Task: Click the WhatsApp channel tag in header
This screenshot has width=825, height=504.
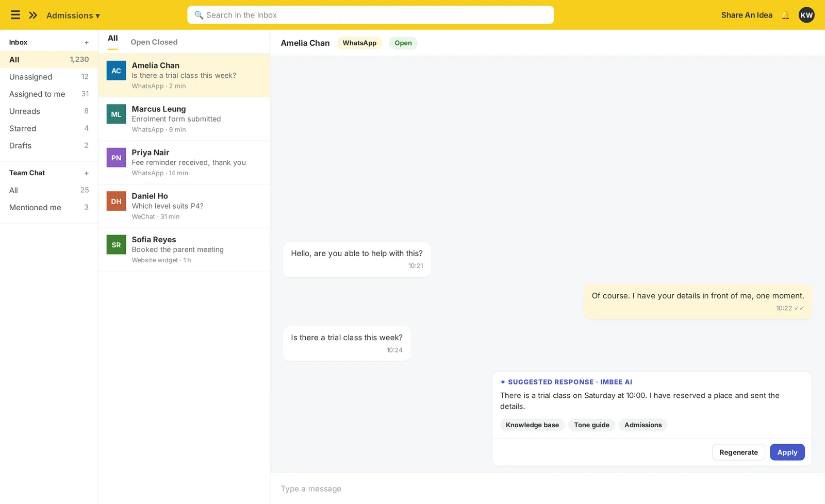Action: (x=359, y=43)
